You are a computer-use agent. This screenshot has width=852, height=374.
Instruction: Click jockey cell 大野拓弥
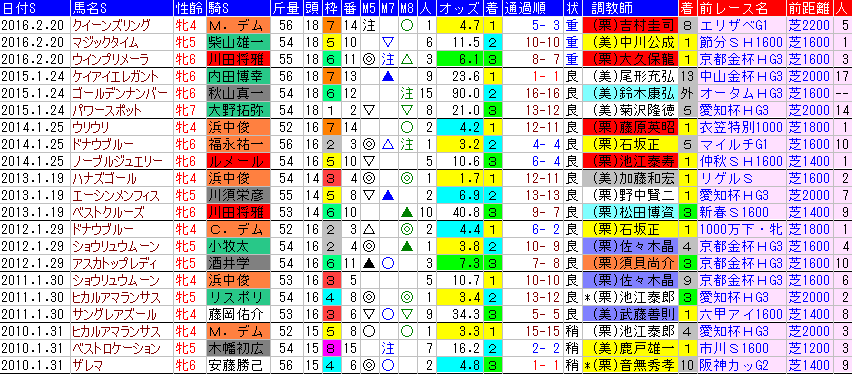[x=238, y=110]
